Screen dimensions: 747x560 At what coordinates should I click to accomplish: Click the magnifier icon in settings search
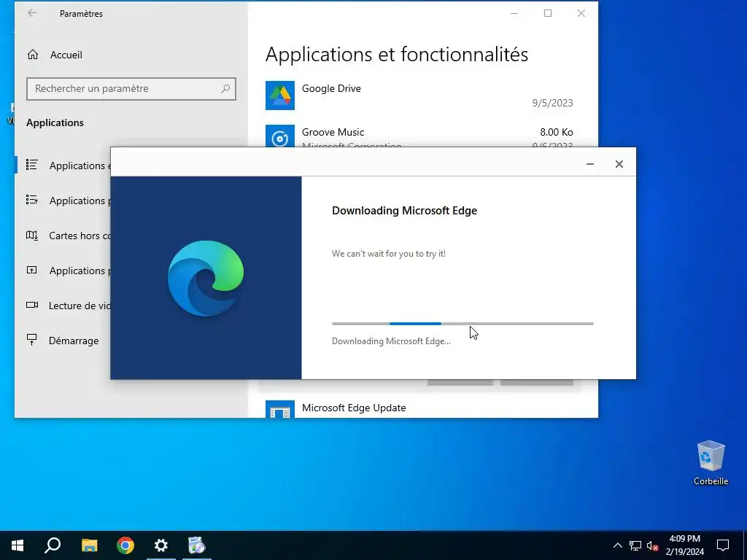coord(225,88)
